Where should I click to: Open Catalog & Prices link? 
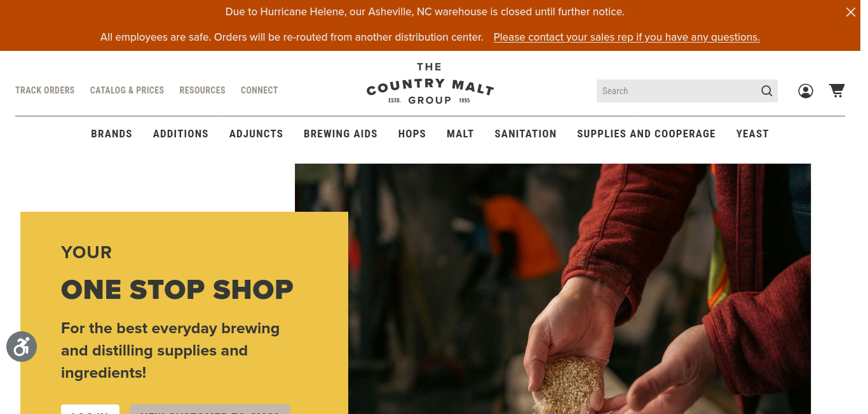(127, 90)
